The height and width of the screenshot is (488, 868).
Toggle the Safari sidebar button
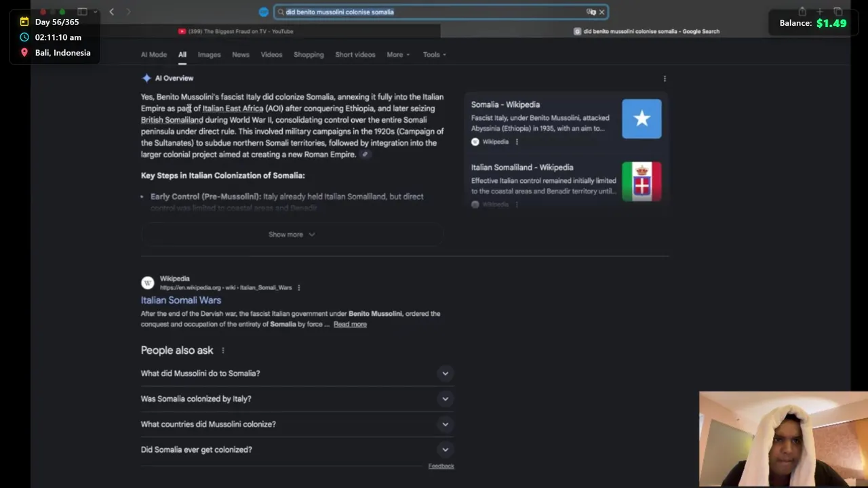[x=82, y=12]
